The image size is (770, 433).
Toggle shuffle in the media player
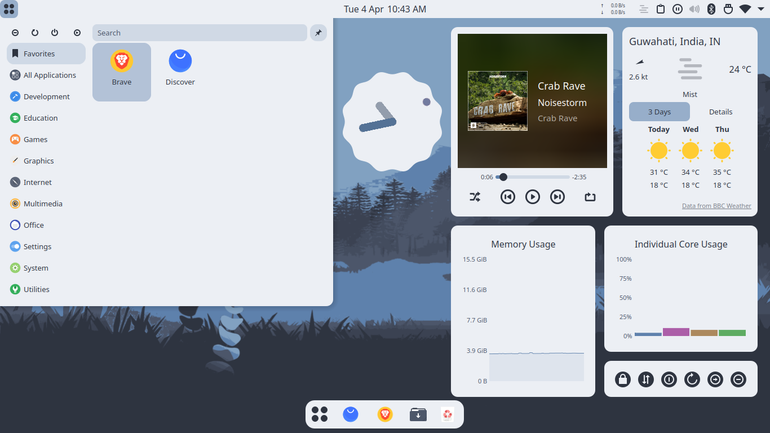coord(475,197)
